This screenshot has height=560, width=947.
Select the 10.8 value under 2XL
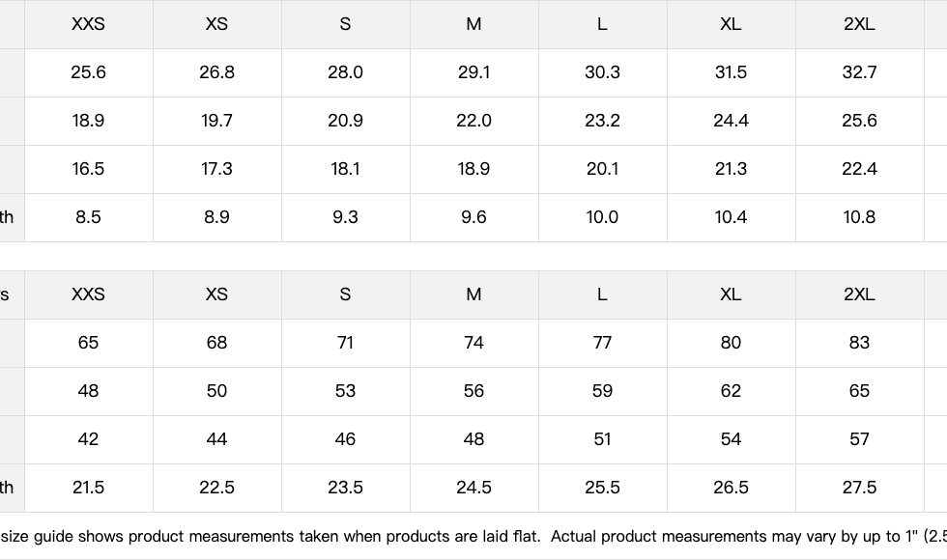tap(859, 217)
